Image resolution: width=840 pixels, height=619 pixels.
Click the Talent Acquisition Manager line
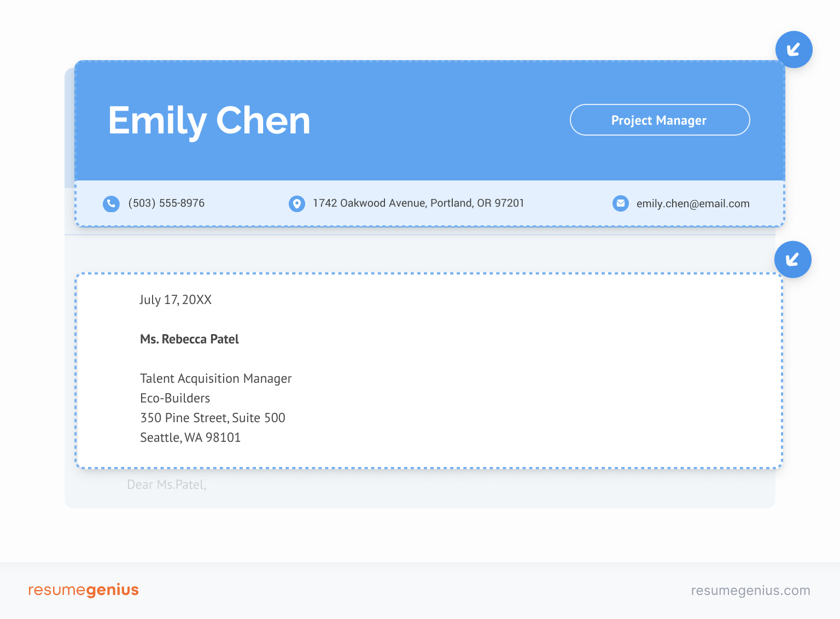coord(216,379)
